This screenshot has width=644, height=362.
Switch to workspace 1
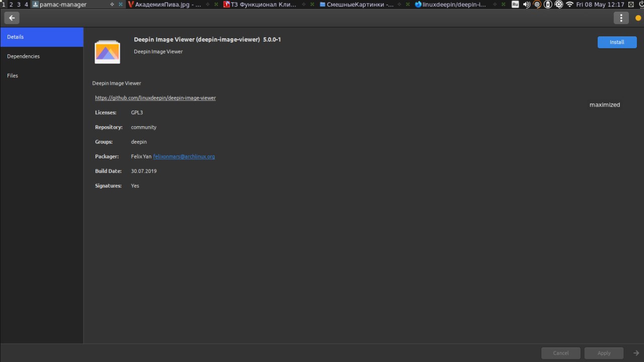coord(4,5)
